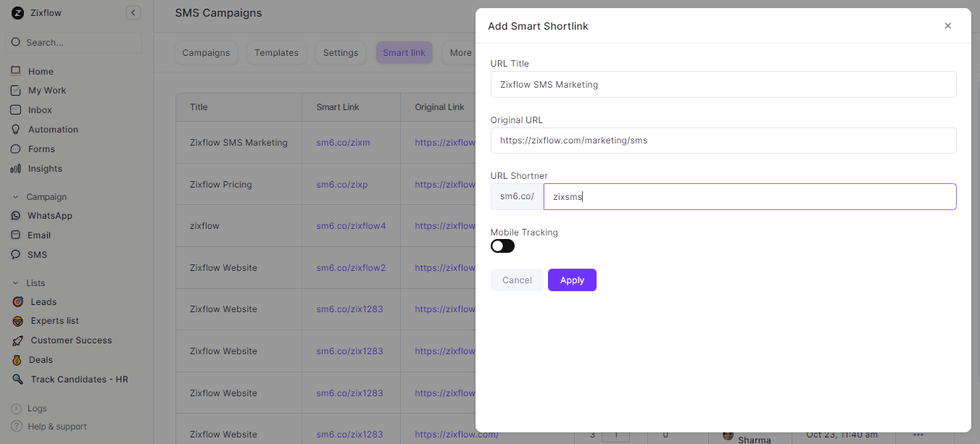
Task: Open the sm6.co/zixp smart link
Action: (341, 185)
